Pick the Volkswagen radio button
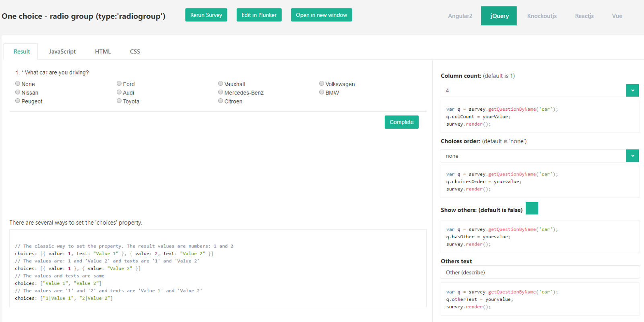The image size is (644, 322). (322, 84)
